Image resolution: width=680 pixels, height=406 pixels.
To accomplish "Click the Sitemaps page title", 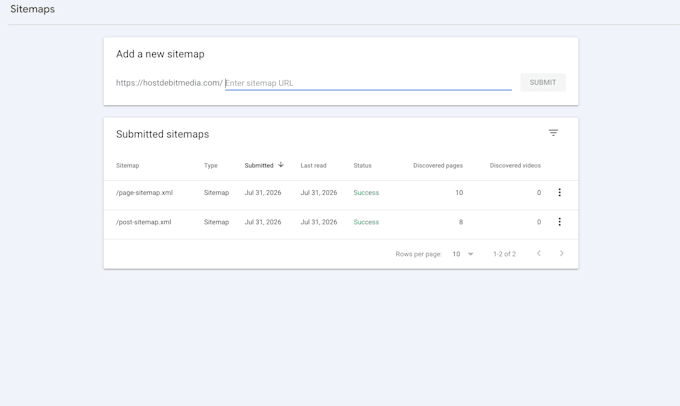I will click(x=33, y=9).
